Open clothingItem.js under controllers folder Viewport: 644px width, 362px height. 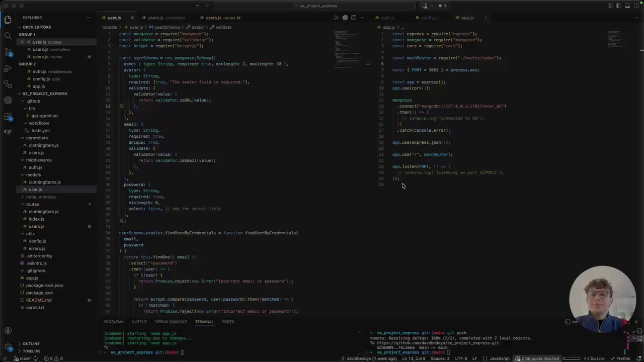click(x=43, y=145)
